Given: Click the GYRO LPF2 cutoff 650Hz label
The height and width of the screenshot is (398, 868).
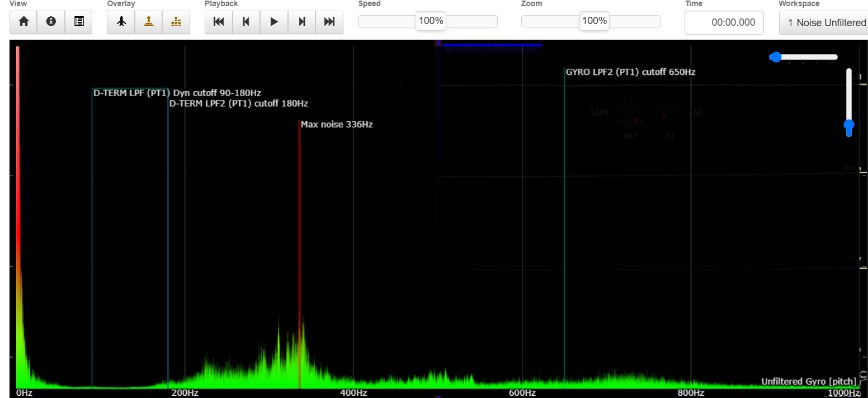Looking at the screenshot, I should tap(630, 72).
